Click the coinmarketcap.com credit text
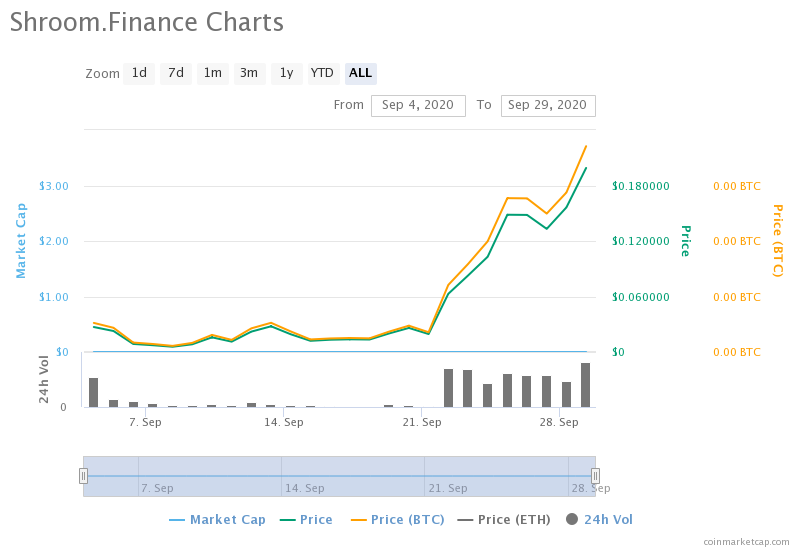The height and width of the screenshot is (550, 800). 746,542
